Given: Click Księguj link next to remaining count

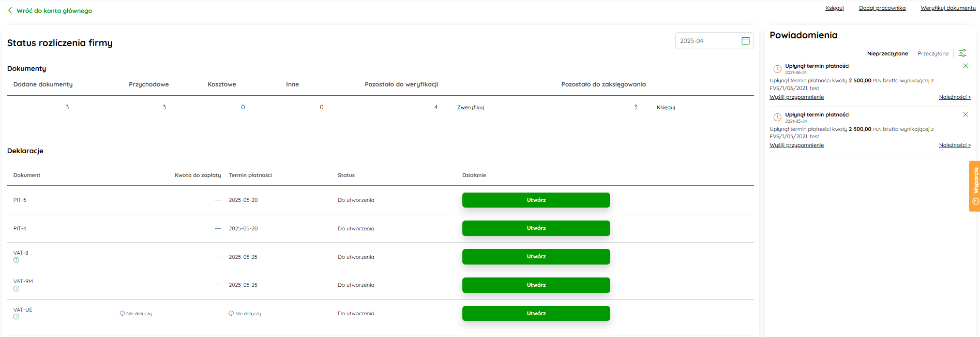Looking at the screenshot, I should point(666,108).
